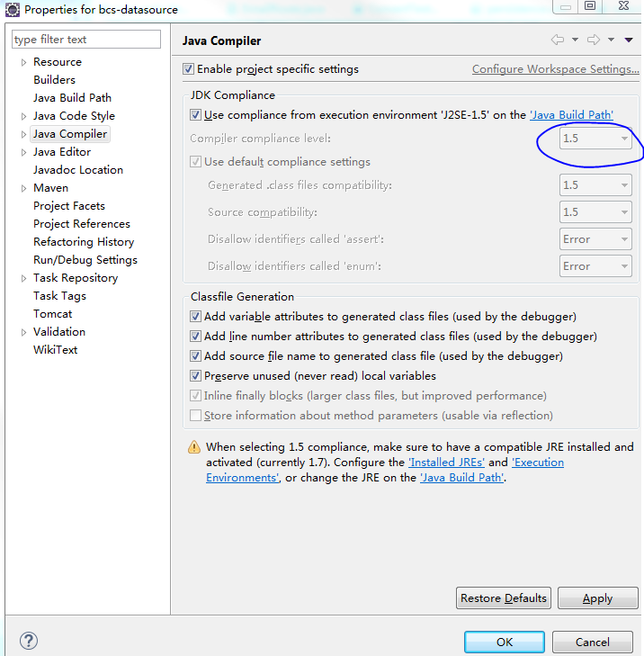Click the yellow warning triangle icon

194,447
